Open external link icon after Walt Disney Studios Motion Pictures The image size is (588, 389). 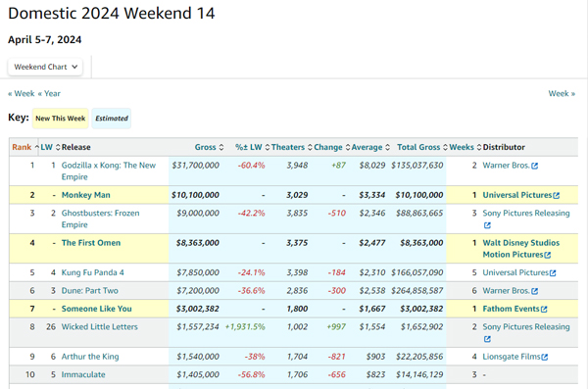(548, 255)
